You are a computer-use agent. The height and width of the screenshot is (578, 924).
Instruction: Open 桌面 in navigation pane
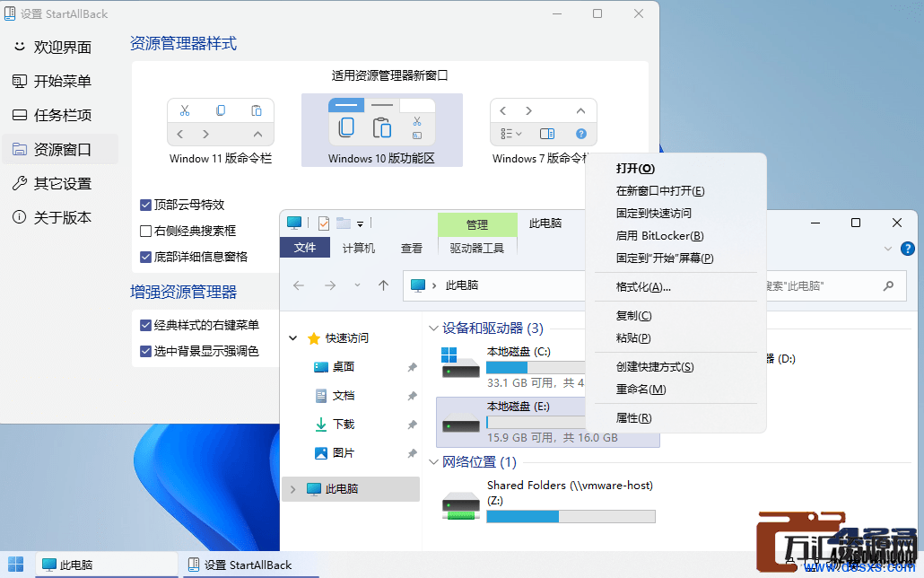click(x=344, y=367)
